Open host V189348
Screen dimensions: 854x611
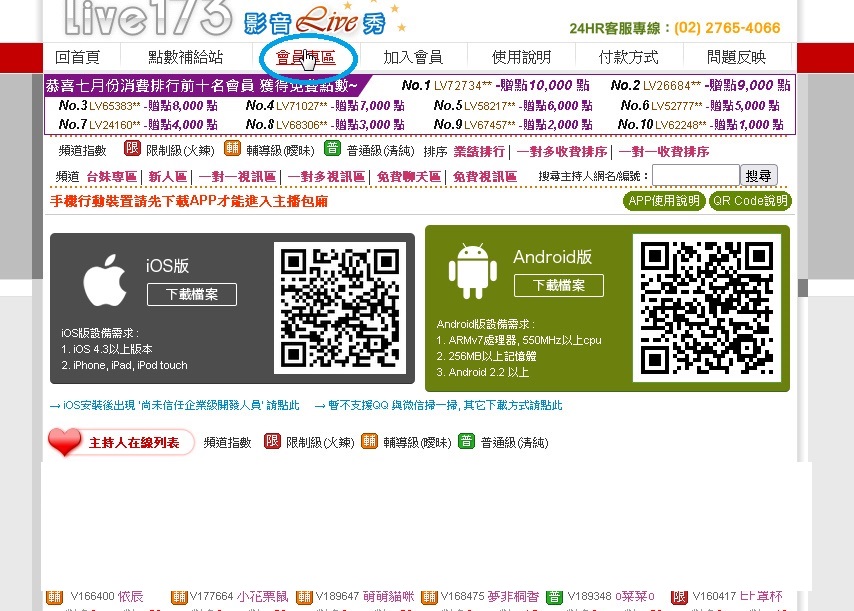[611, 597]
